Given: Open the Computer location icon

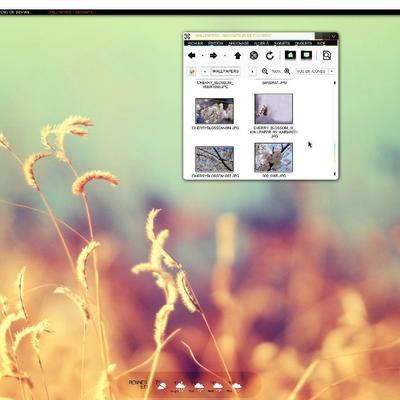Looking at the screenshot, I should click(x=306, y=55).
